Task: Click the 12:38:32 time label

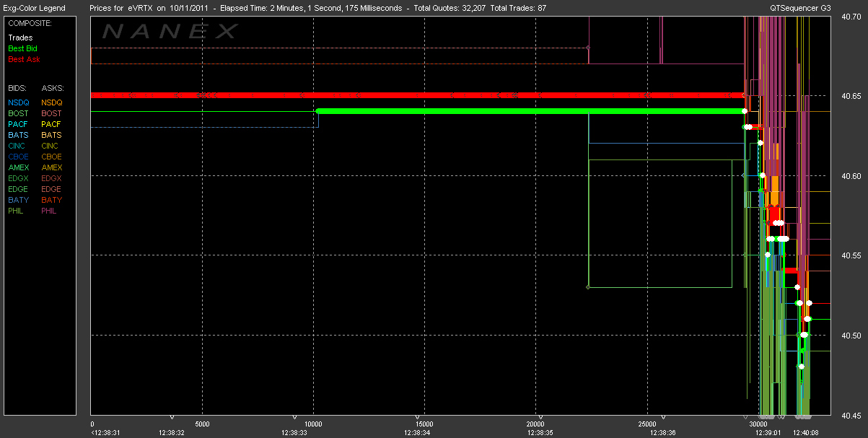Action: pos(172,432)
